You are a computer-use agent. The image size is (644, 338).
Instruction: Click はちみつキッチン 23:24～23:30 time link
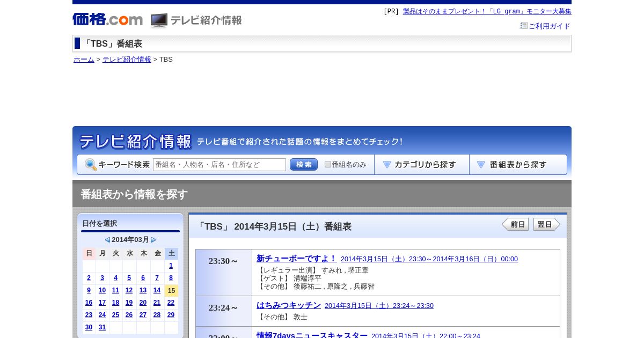tap(379, 306)
